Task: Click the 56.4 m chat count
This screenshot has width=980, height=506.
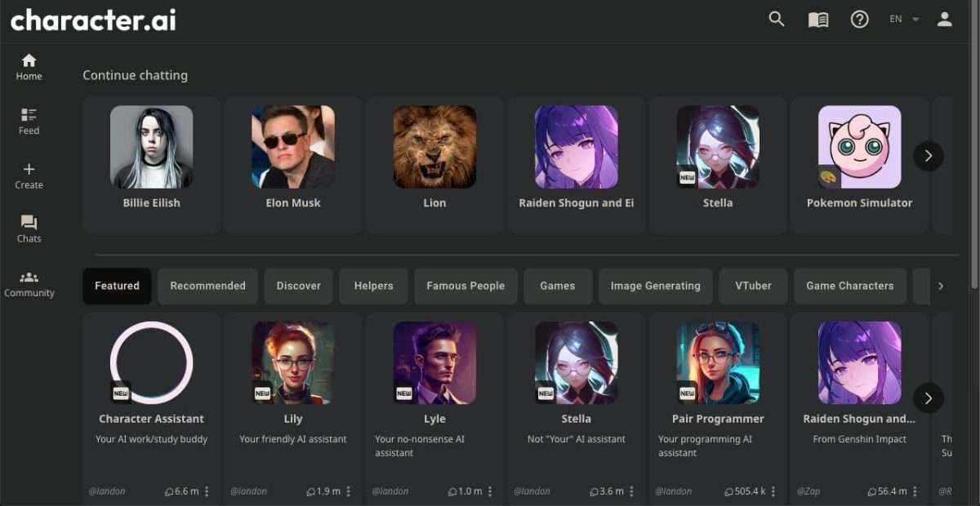Action: click(x=888, y=491)
